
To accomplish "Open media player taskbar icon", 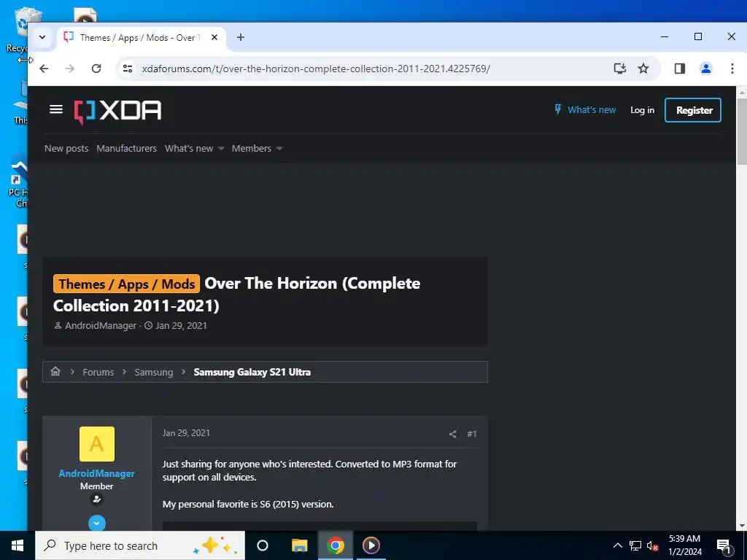I will click(x=371, y=545).
